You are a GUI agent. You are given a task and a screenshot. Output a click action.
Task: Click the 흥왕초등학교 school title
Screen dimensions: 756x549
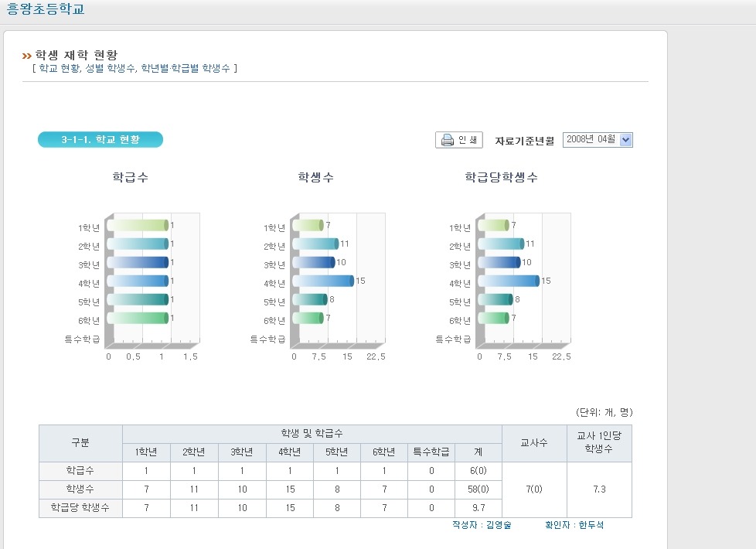click(46, 9)
